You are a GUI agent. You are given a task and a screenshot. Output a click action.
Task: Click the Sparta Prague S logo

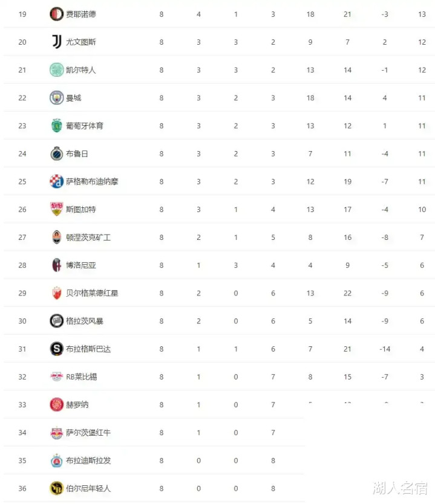(56, 349)
